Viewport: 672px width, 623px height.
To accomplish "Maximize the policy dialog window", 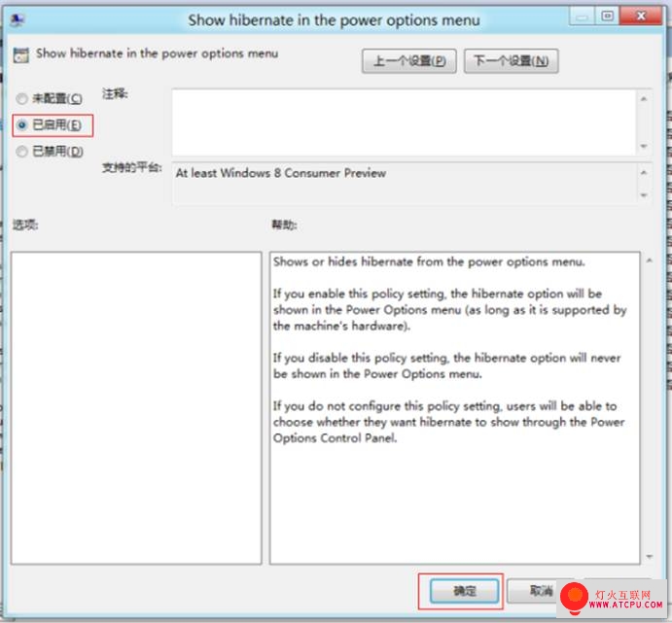I will tap(607, 17).
